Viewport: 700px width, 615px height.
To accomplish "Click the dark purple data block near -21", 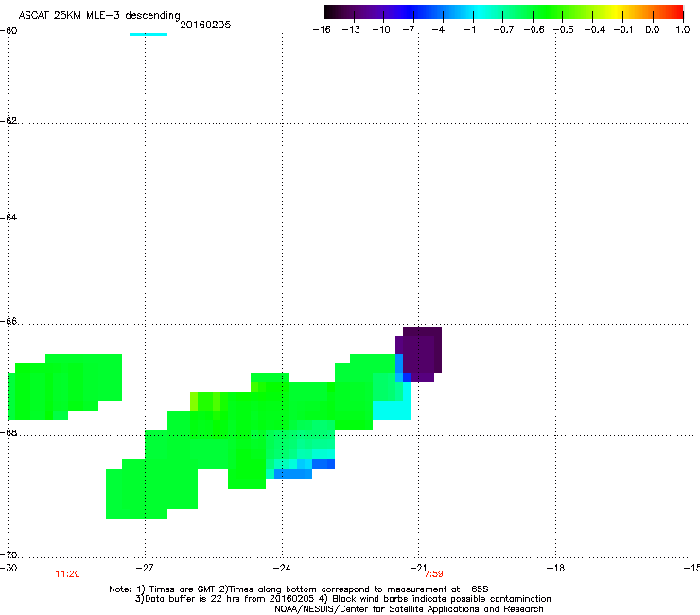I will tap(419, 355).
